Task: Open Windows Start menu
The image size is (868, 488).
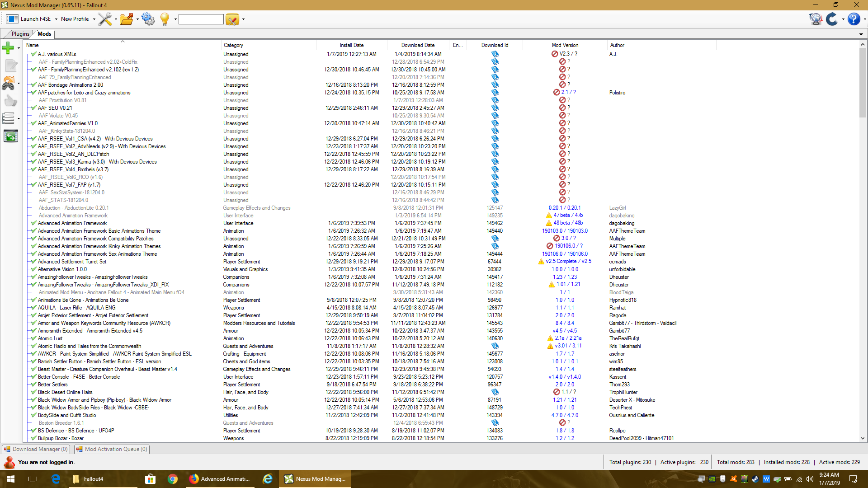Action: [11, 479]
